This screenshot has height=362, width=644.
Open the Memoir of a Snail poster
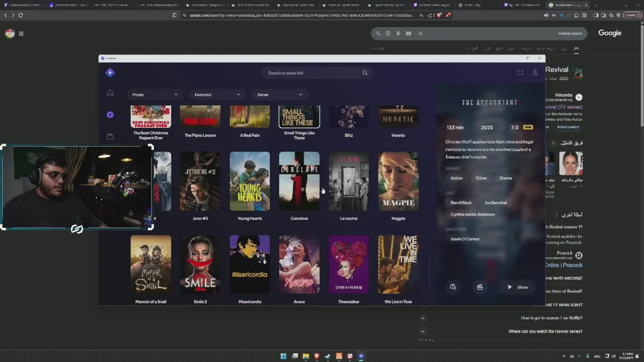point(151,264)
